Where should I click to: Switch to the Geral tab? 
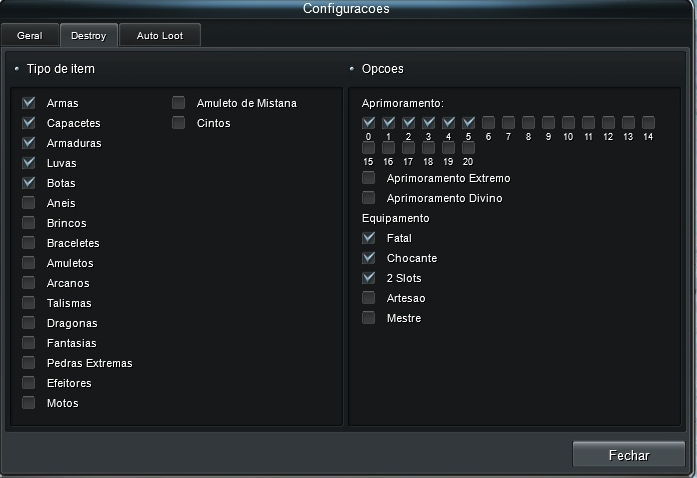tap(30, 35)
